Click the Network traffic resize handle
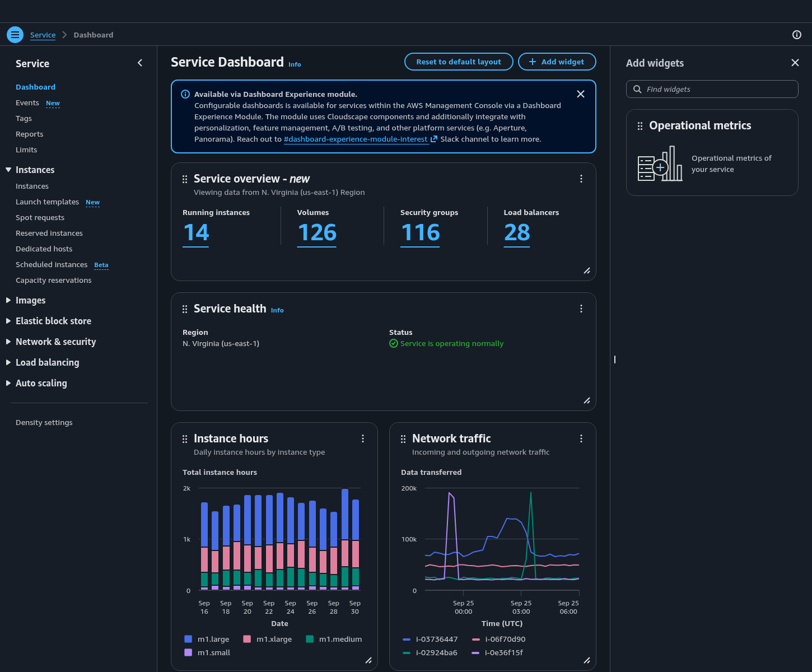 (587, 661)
